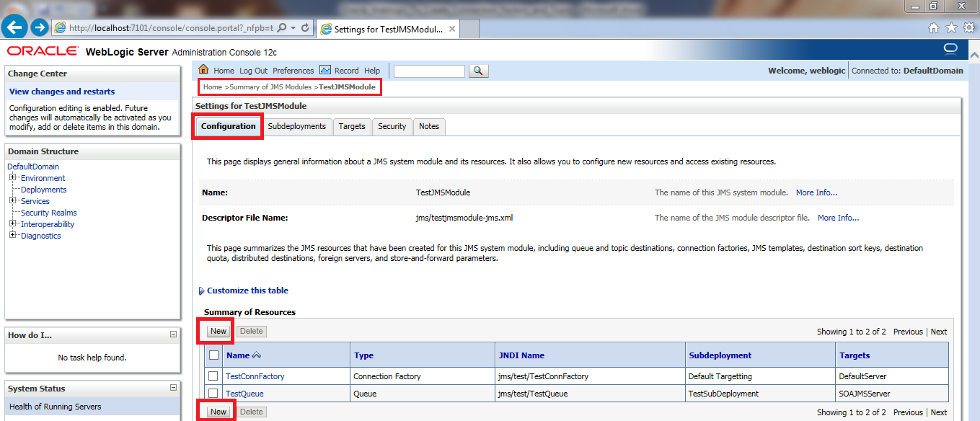Expand the Services tree node
Image resolution: width=980 pixels, height=421 pixels.
(x=13, y=200)
